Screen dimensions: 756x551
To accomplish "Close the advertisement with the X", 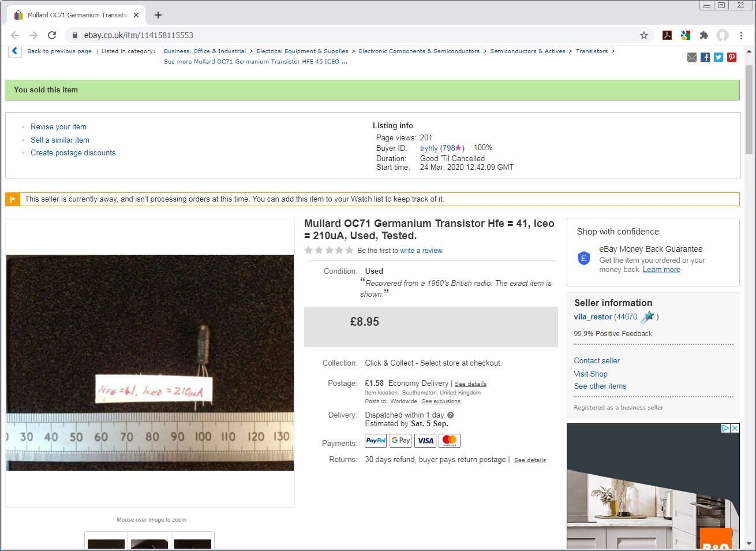I will pyautogui.click(x=735, y=428).
